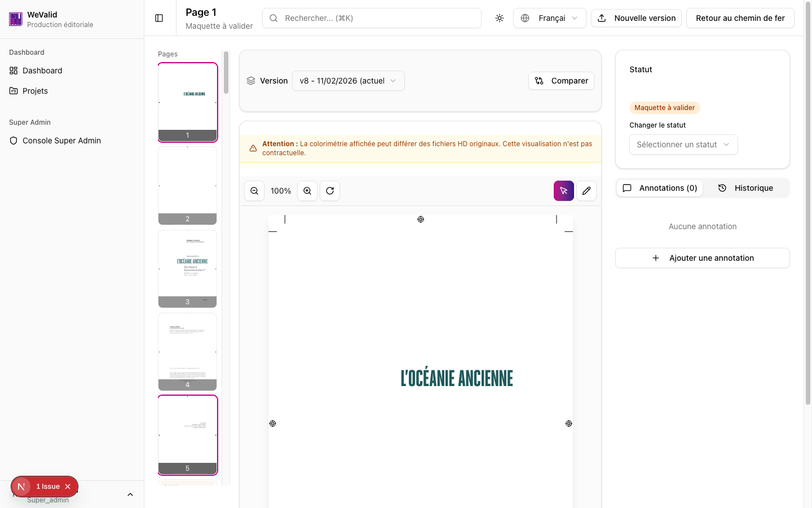Collapse the left panel with the sidebar icon

pyautogui.click(x=160, y=17)
